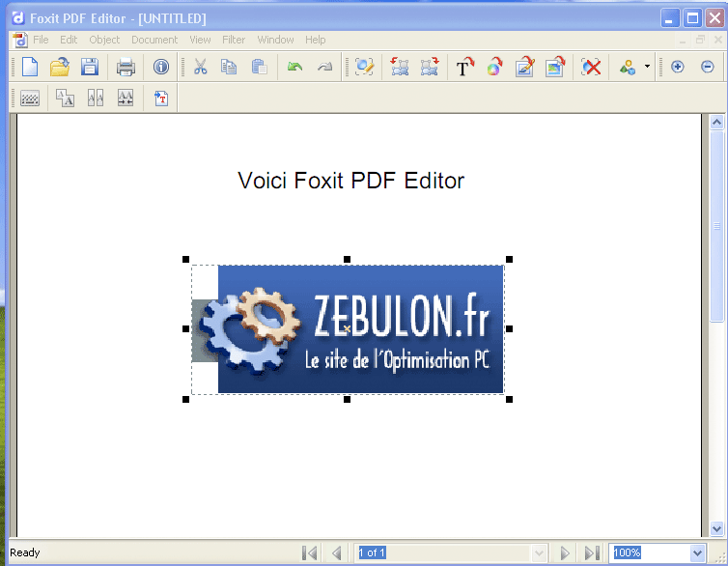Click the font size AA icon
This screenshot has width=728, height=566.
pos(65,98)
